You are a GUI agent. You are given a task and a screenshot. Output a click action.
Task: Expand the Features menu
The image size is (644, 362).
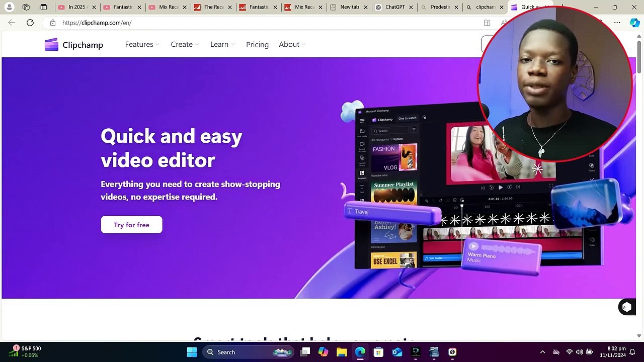tap(142, 44)
